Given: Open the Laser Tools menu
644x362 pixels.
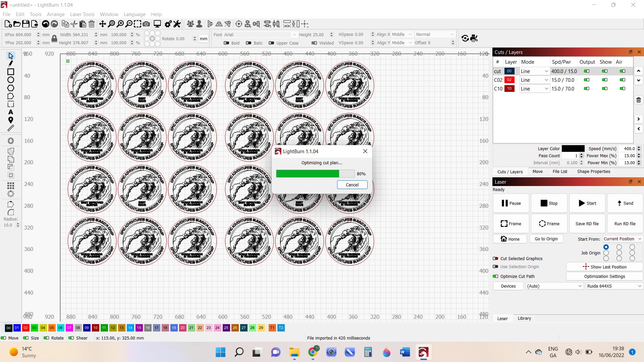Looking at the screenshot, I should (82, 14).
